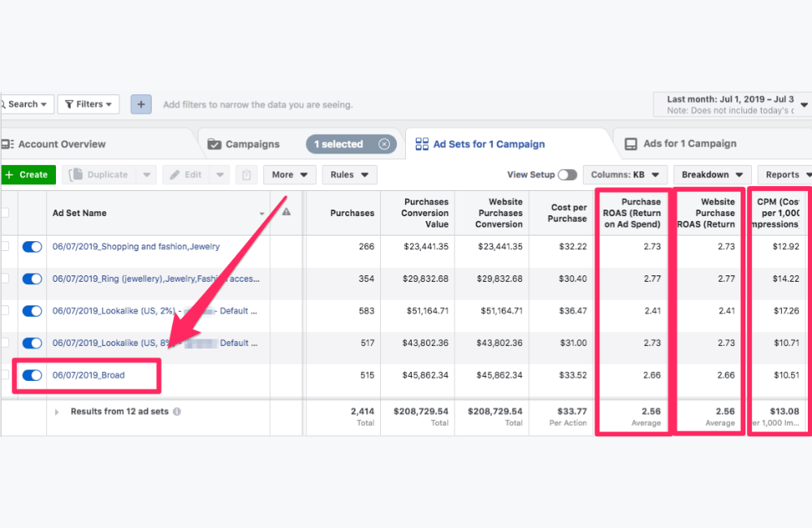This screenshot has height=528, width=812.
Task: Switch to Campaigns tab
Action: [x=244, y=144]
